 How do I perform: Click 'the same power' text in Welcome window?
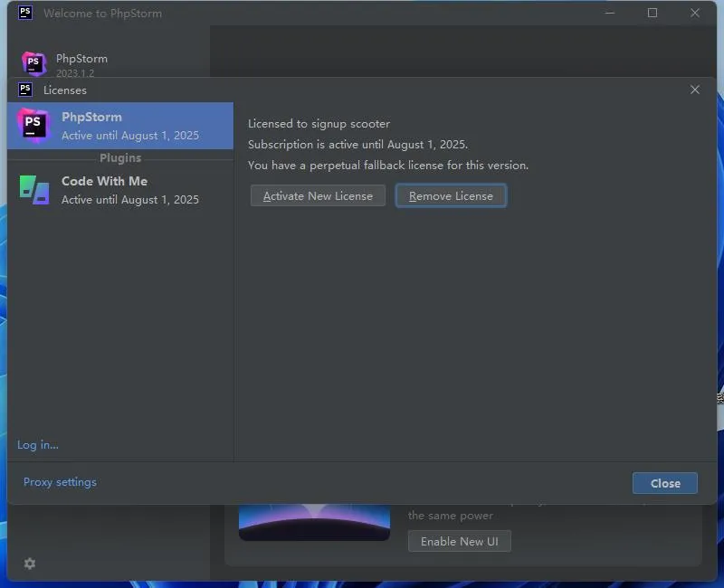tap(450, 516)
